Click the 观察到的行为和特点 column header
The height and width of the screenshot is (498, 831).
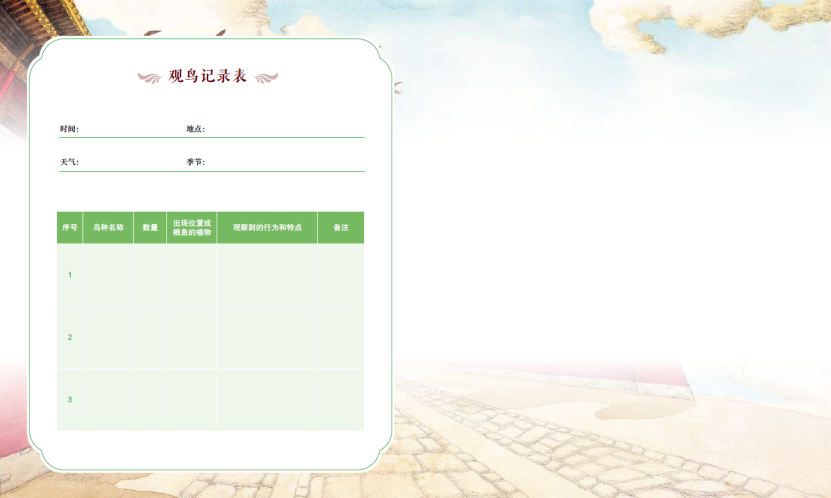pos(267,228)
